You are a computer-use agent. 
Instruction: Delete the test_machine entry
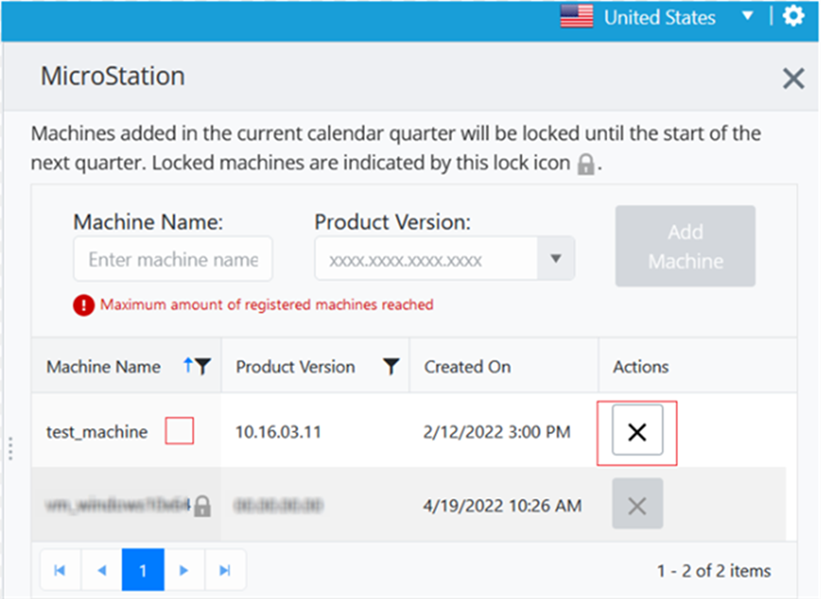pos(637,432)
